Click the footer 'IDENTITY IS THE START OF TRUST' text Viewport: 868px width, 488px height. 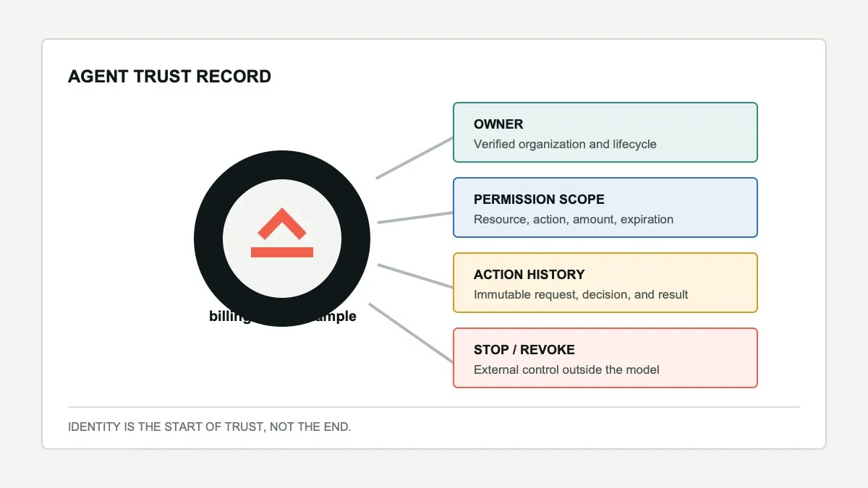pyautogui.click(x=210, y=427)
